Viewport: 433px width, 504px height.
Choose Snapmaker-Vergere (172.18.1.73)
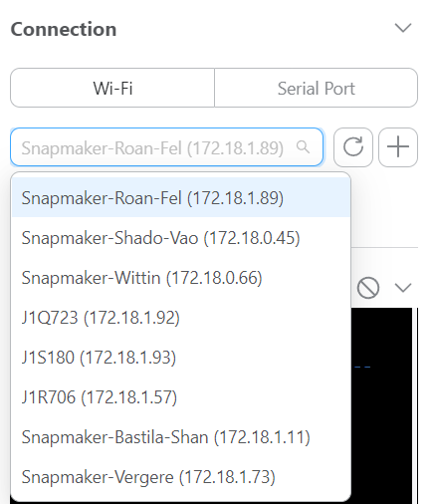coord(181,477)
